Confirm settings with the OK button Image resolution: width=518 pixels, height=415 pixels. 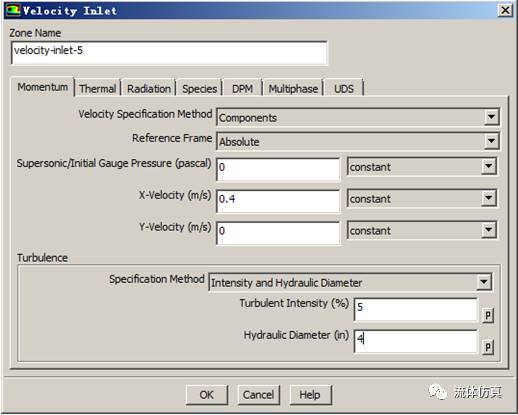pos(207,395)
